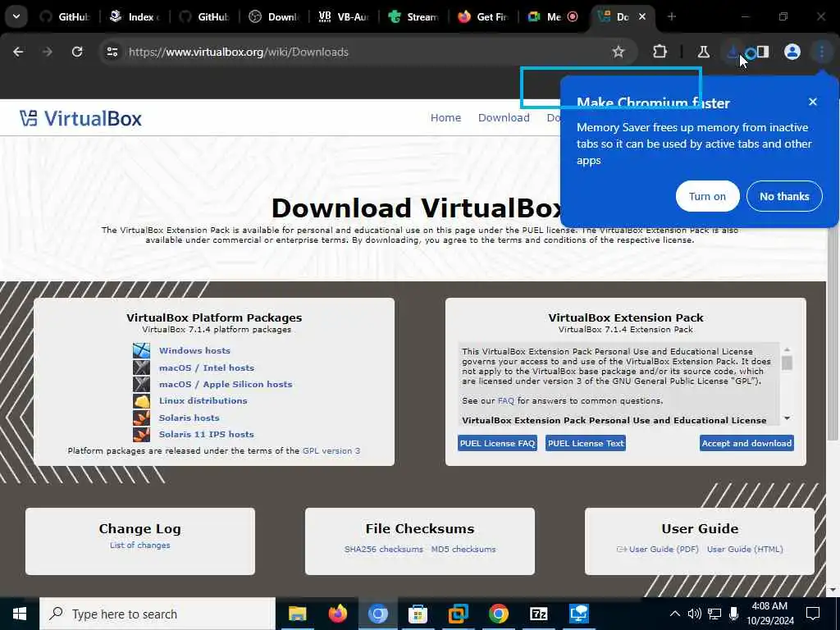Open GPL version 3 link
This screenshot has width=840, height=630.
[331, 450]
